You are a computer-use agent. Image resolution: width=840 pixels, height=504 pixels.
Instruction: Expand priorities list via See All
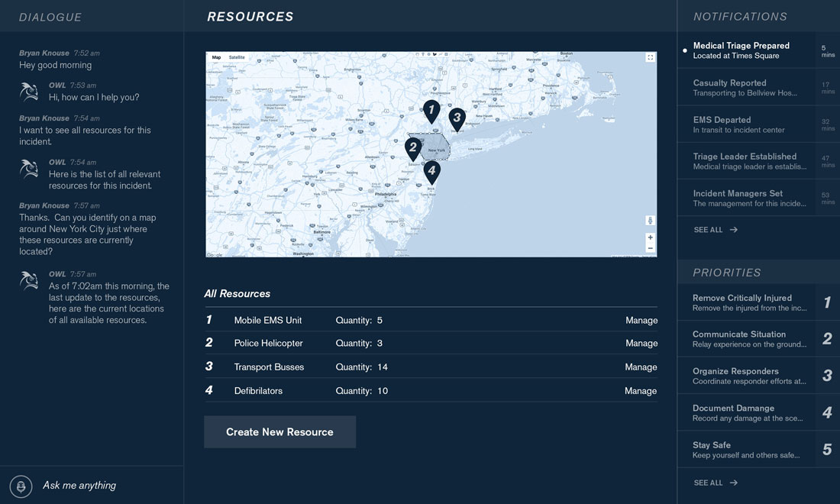716,483
